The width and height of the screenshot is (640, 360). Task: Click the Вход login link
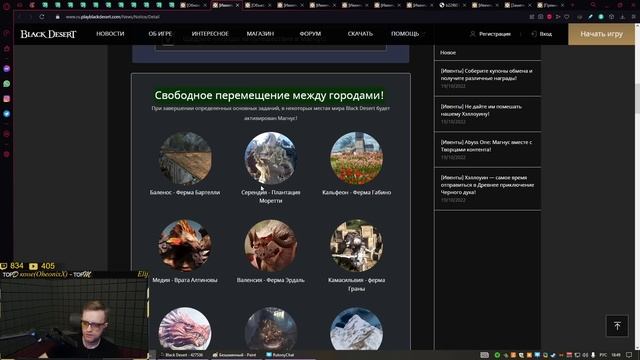point(542,34)
